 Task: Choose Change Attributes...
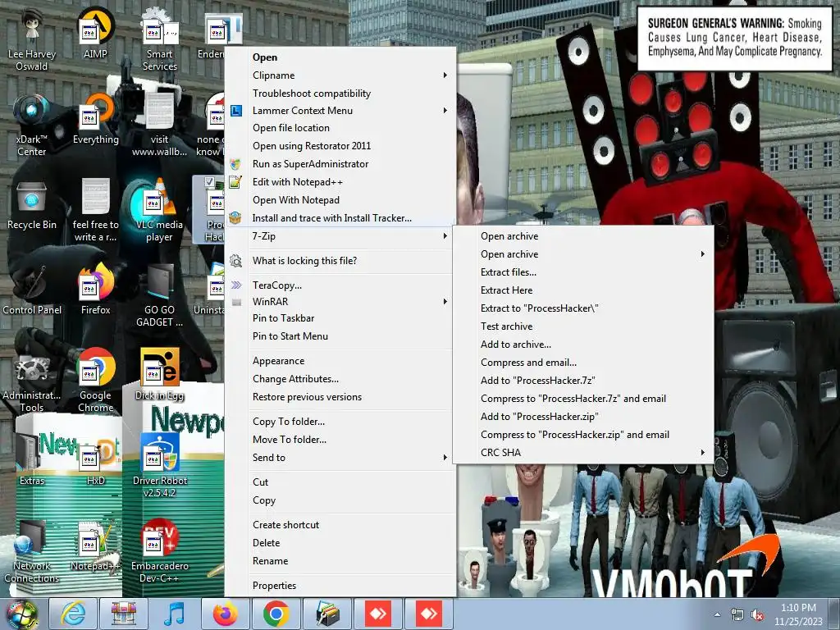tap(341, 379)
